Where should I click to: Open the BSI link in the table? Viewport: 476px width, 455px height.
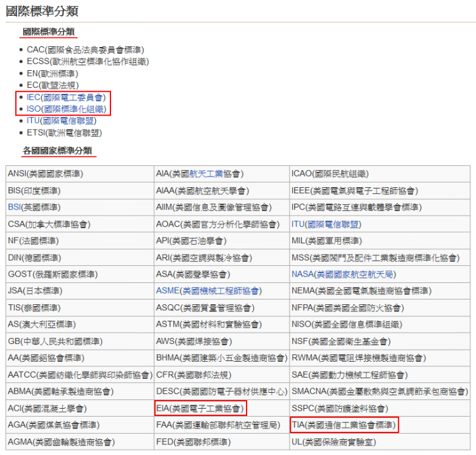tap(15, 207)
